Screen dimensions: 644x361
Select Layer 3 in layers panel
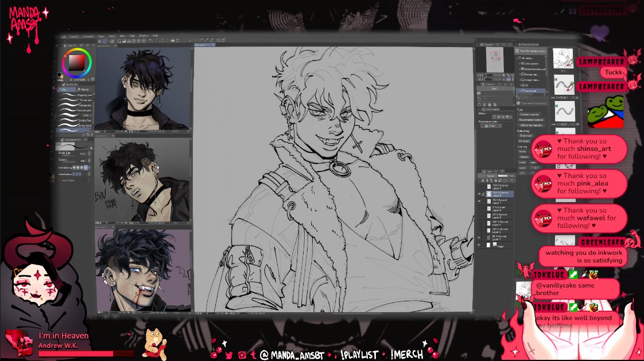point(499,230)
